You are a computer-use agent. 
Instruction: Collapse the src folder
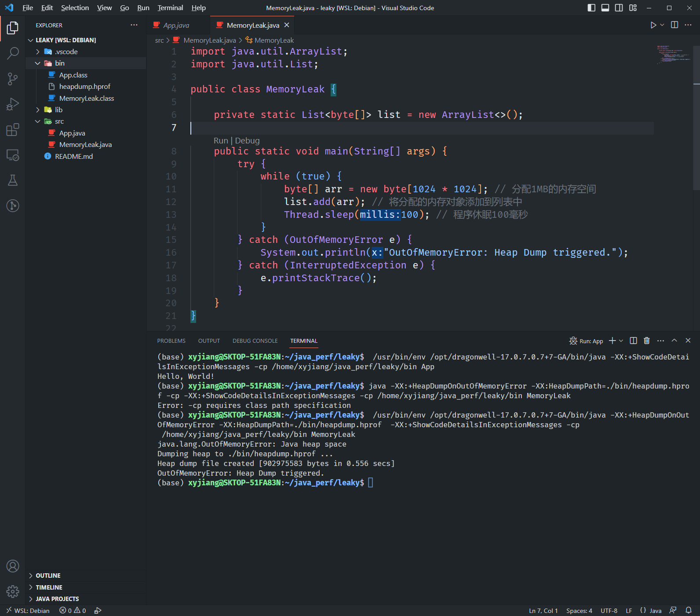86,121
